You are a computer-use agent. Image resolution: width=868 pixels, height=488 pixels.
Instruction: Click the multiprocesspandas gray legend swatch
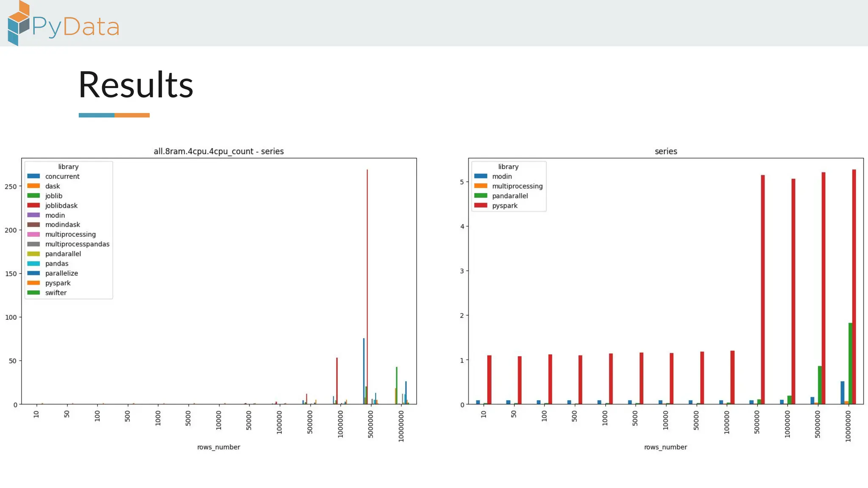tap(33, 244)
